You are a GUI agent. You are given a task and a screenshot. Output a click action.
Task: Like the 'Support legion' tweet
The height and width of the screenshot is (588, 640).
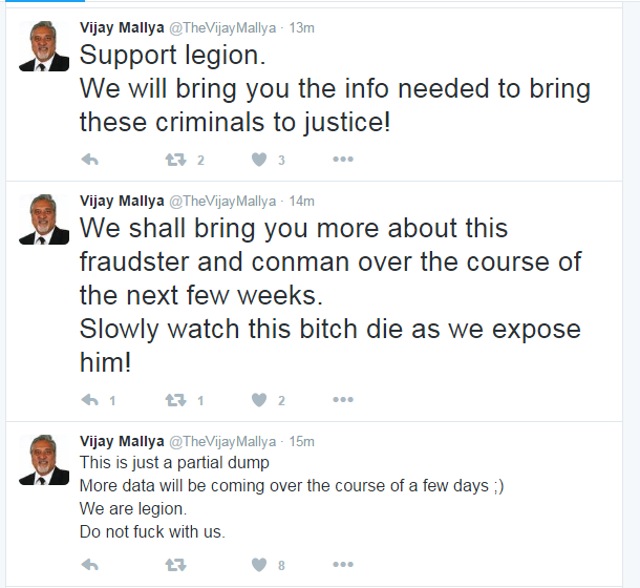[259, 160]
